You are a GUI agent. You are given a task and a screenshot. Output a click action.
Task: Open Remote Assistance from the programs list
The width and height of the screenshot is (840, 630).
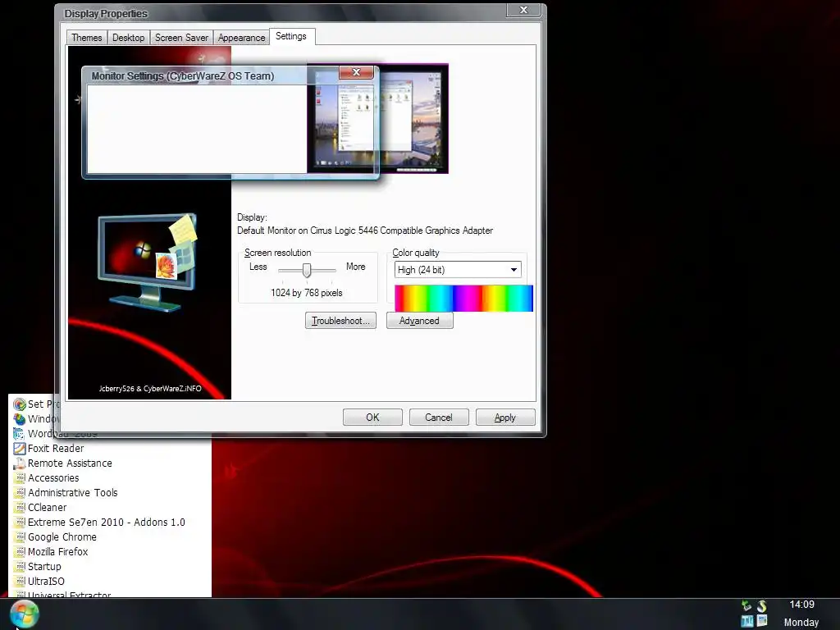click(62, 463)
